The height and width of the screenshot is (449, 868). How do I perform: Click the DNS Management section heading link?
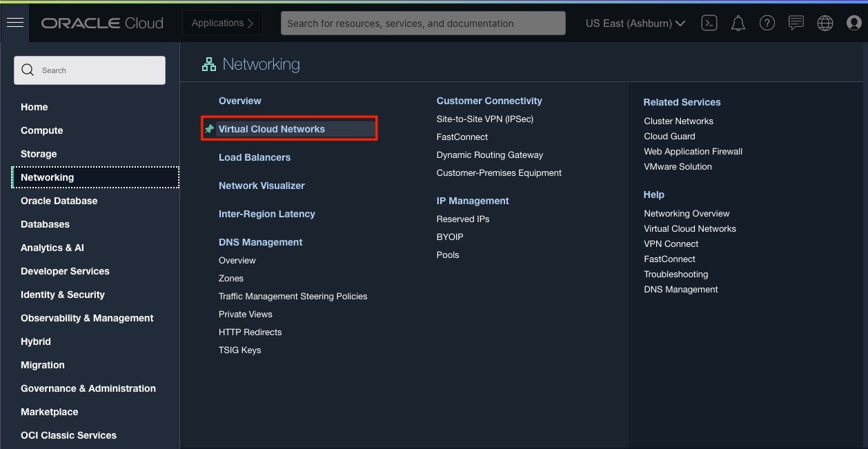pyautogui.click(x=261, y=242)
